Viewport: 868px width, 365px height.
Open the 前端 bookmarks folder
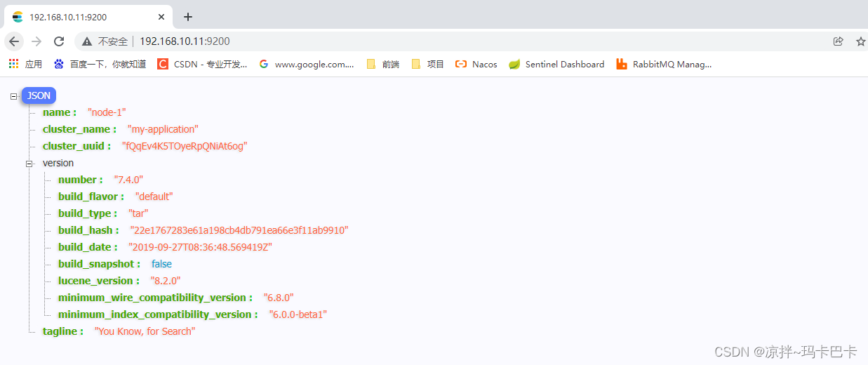pyautogui.click(x=383, y=64)
